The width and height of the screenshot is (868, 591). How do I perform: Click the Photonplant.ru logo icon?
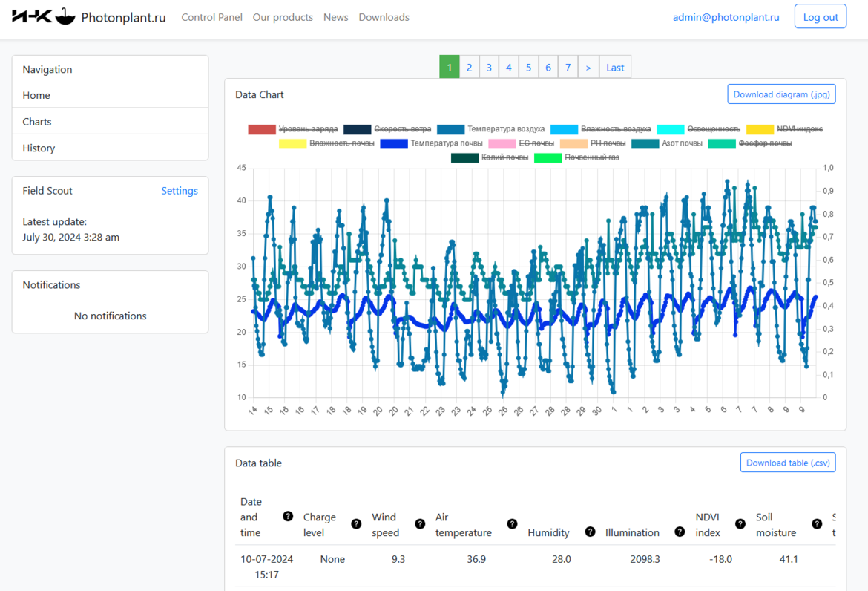pyautogui.click(x=44, y=16)
